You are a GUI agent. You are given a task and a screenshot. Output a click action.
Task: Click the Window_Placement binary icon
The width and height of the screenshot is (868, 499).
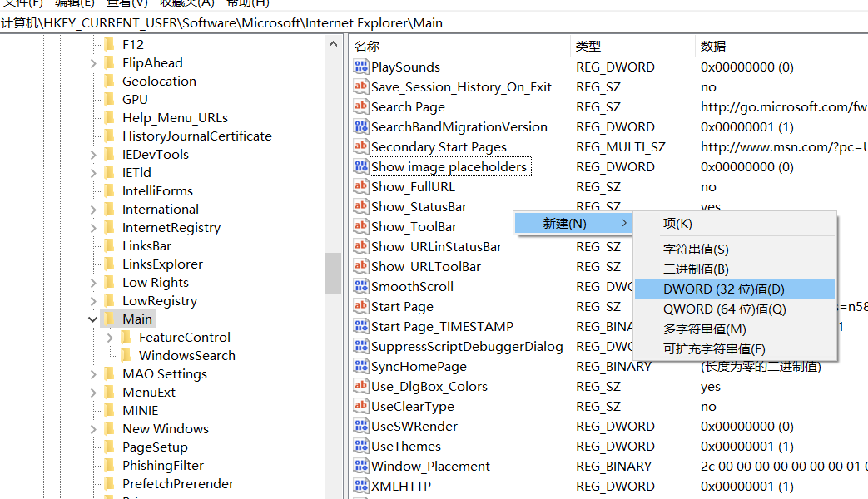point(361,466)
